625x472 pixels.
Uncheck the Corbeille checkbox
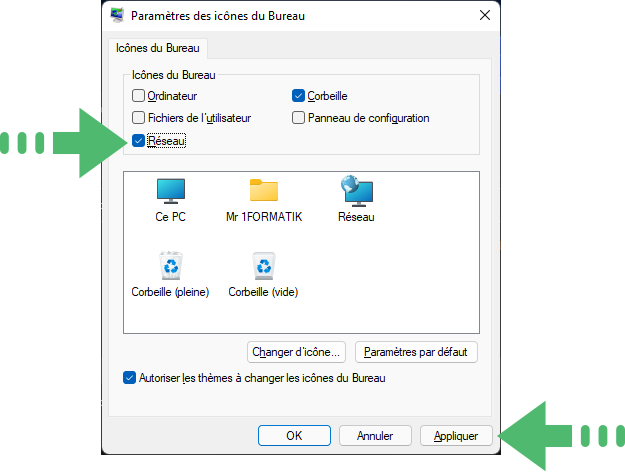[298, 96]
